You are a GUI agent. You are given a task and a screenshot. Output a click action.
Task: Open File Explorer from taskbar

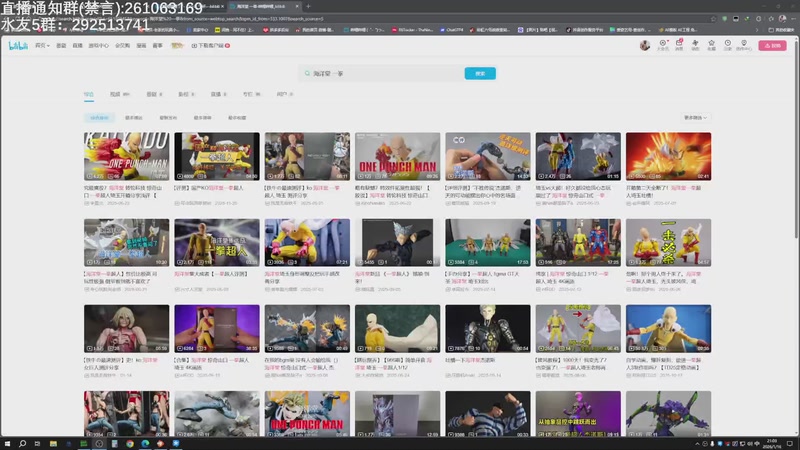coord(53,444)
